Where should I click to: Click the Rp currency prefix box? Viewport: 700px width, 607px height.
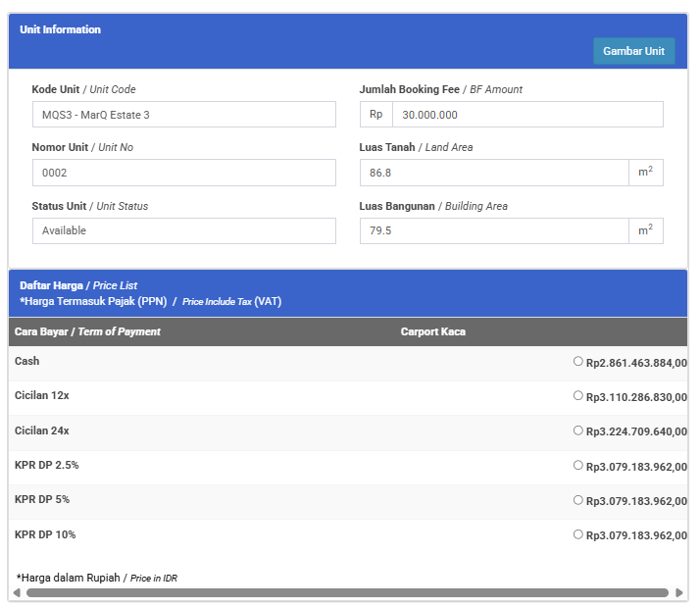(375, 115)
